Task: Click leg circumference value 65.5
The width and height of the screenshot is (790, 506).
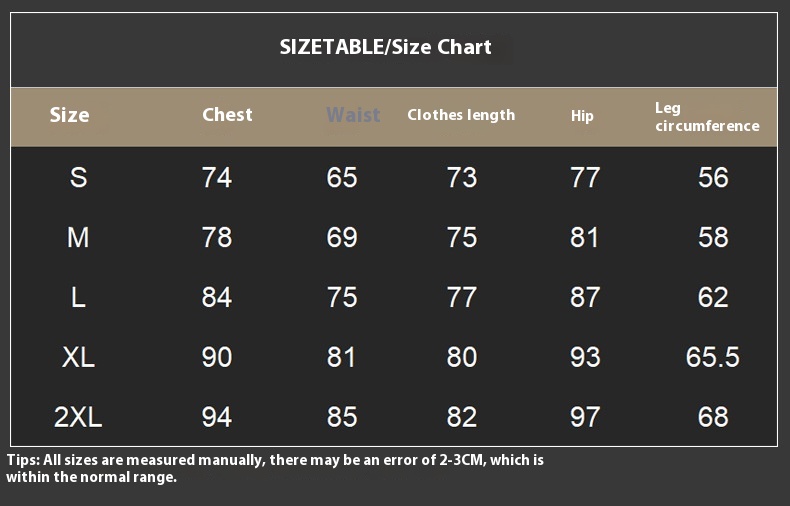Action: click(712, 357)
